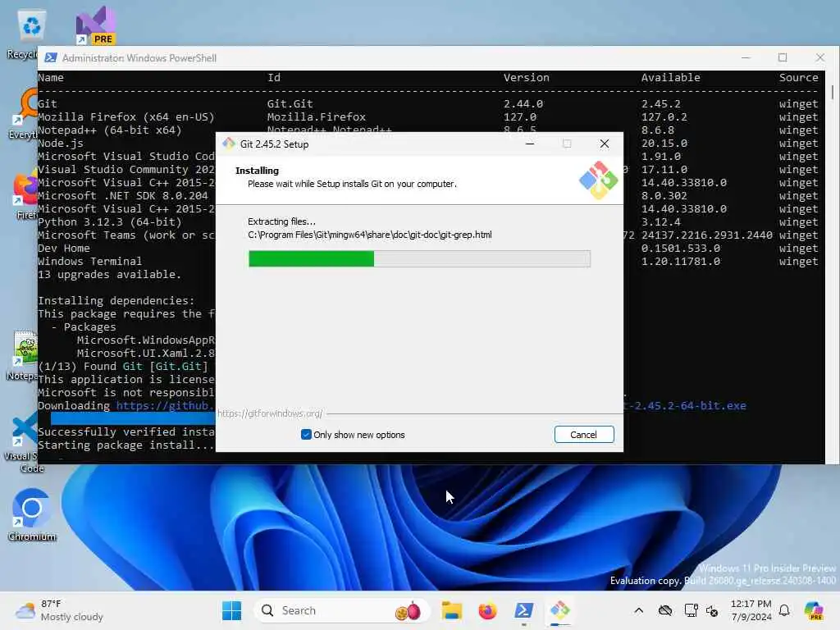
Task: Click the search highlight icon in the search box
Action: coord(409,610)
